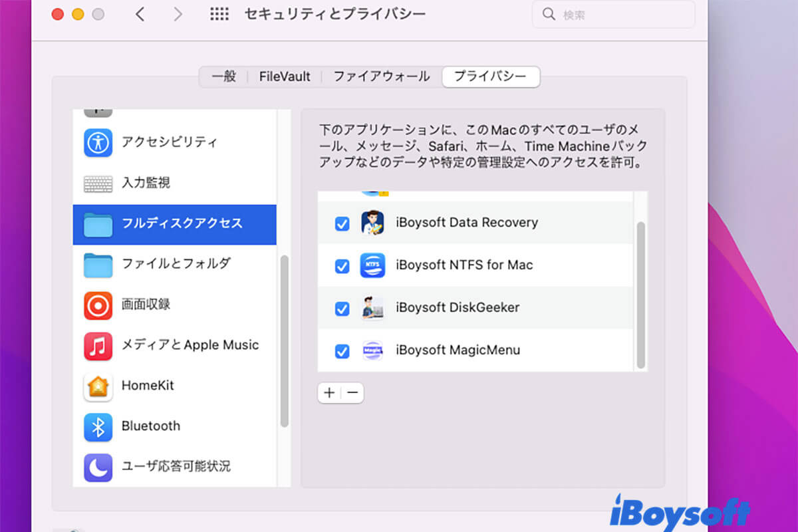Toggle iBoysoft MagicMenu checkbox
This screenshot has height=532, width=798.
342,351
